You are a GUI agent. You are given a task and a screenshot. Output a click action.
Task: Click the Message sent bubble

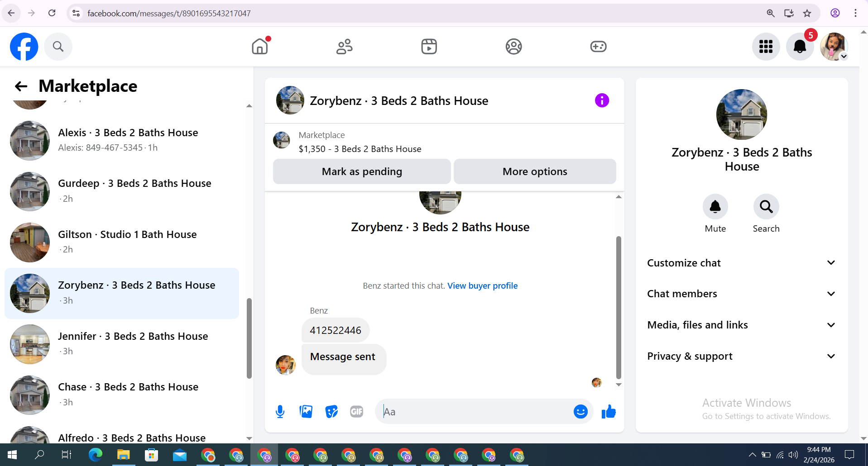tap(343, 359)
